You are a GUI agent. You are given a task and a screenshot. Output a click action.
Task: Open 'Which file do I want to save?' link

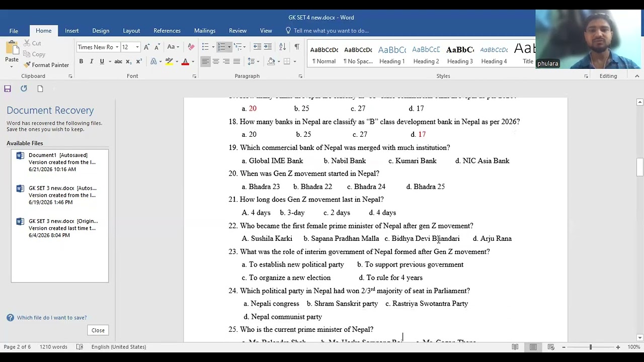[x=52, y=318]
